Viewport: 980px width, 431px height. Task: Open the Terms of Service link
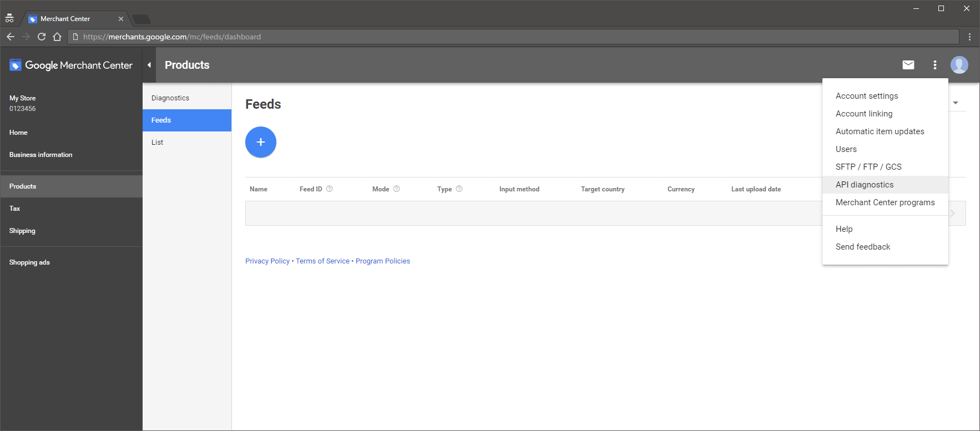pos(322,261)
